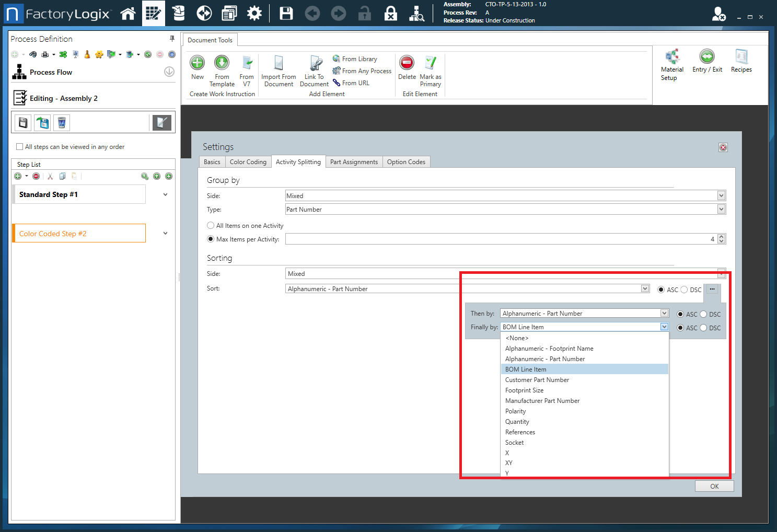Select DSC radio for Finally by
The height and width of the screenshot is (532, 777).
coord(703,328)
